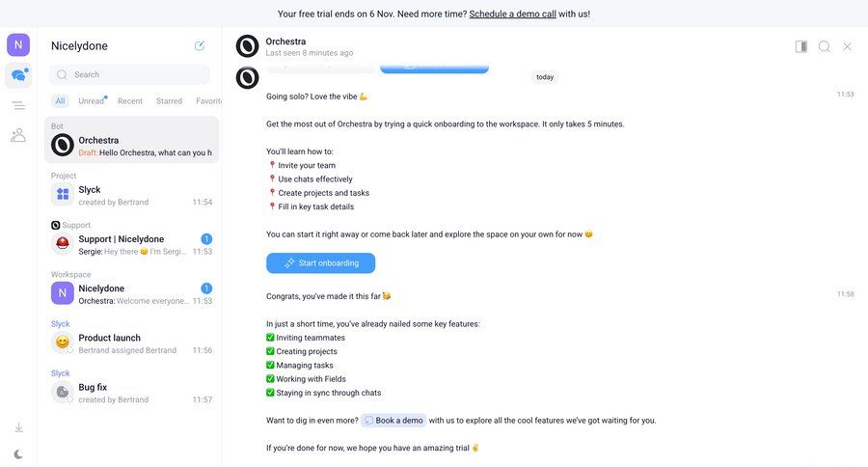
Task: Click the Book a demo button
Action: click(x=393, y=421)
